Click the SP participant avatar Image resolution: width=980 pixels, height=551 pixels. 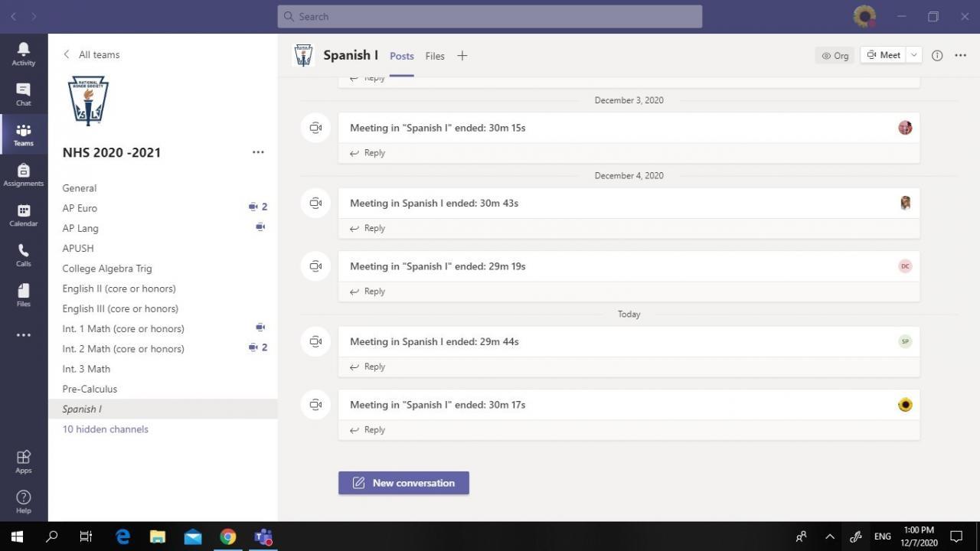pos(905,341)
